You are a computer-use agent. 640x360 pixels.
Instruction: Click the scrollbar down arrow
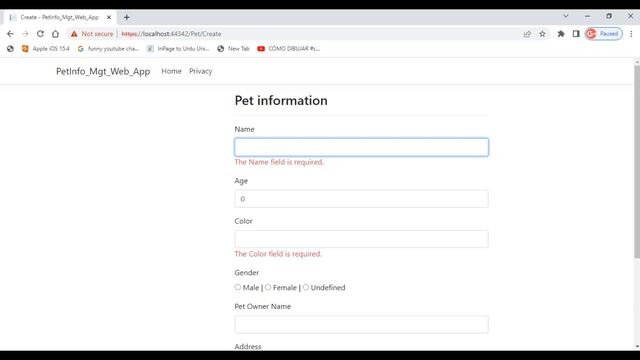click(x=637, y=347)
